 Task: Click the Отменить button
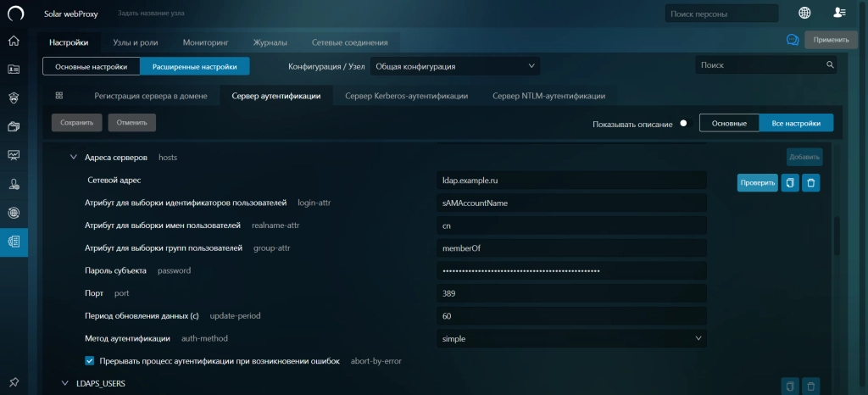(x=131, y=123)
